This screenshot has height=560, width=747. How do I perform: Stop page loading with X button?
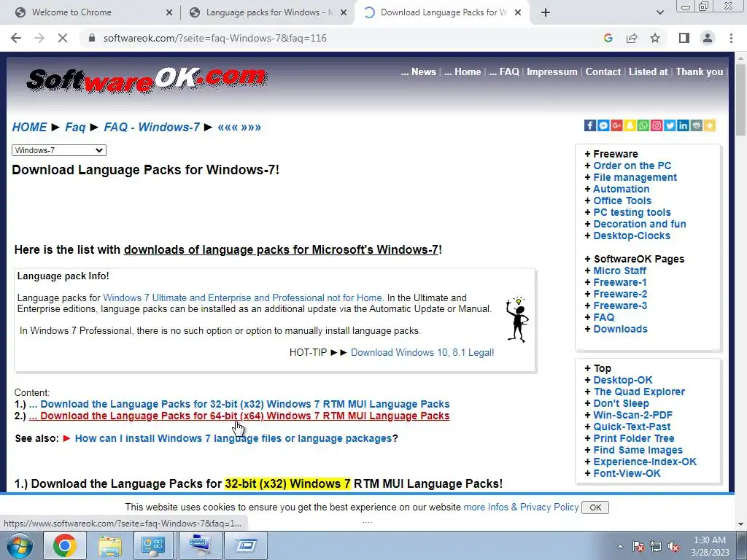[x=63, y=38]
